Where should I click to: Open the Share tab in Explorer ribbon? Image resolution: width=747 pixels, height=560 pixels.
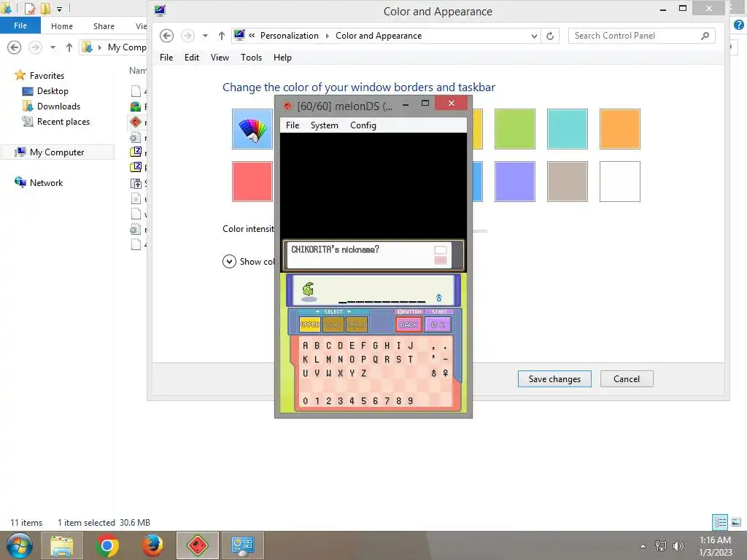104,26
